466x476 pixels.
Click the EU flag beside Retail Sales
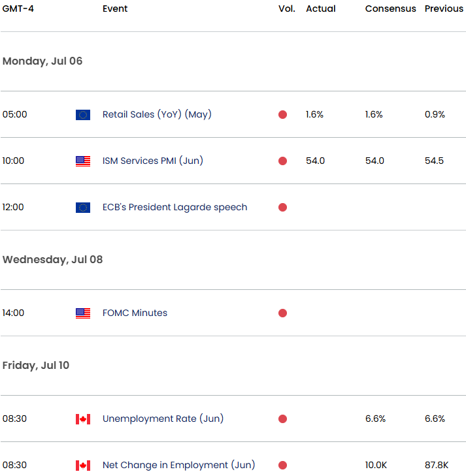click(x=83, y=115)
